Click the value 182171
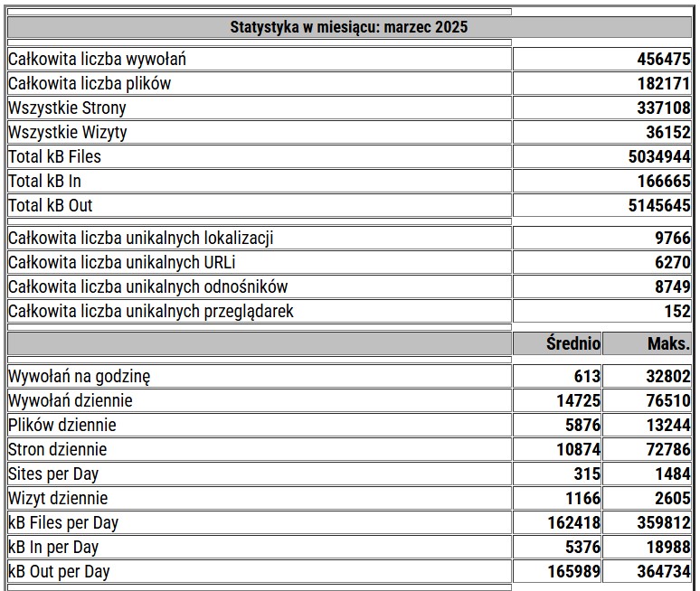 tap(664, 83)
